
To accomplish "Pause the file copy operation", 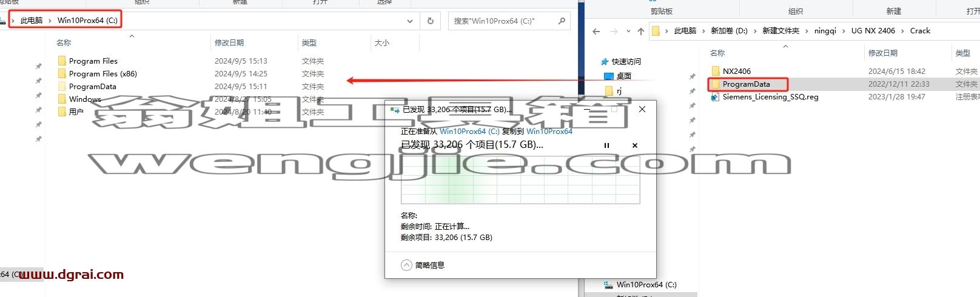I will [606, 145].
